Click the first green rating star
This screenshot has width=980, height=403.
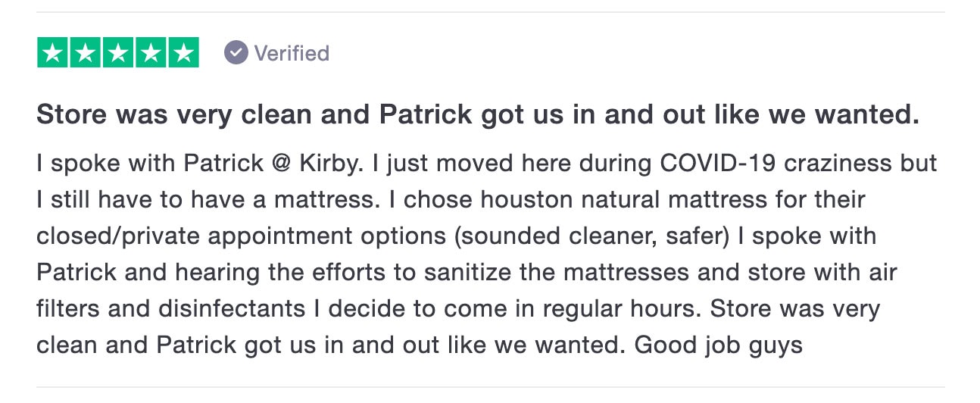point(53,52)
